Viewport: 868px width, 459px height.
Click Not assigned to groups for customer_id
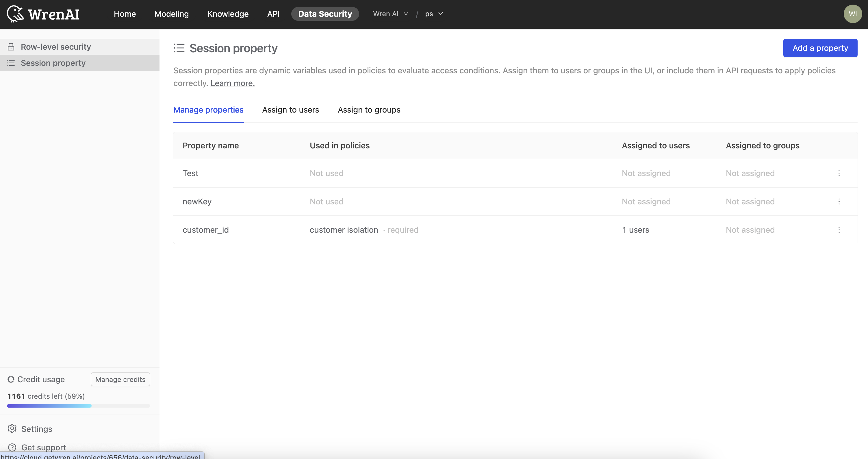pos(750,230)
